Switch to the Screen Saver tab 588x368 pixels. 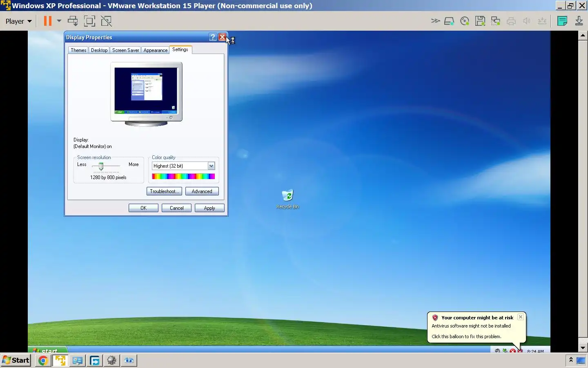point(125,50)
